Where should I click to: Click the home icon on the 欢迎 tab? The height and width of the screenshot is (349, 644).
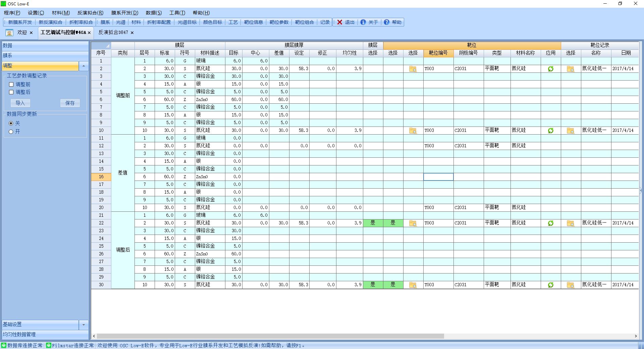click(9, 33)
